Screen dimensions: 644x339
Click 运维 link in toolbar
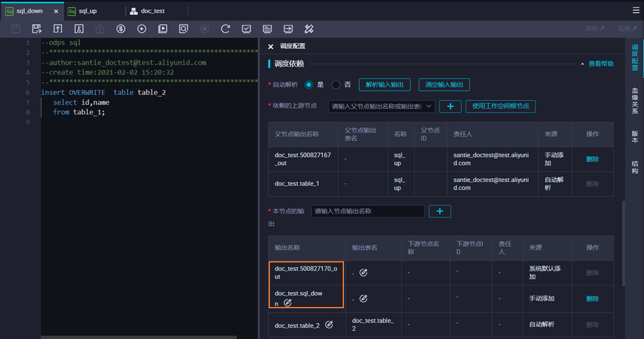point(627,28)
